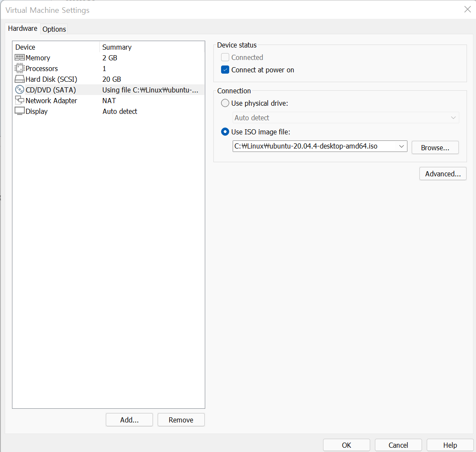Close the Virtual Machine Settings window

click(467, 9)
